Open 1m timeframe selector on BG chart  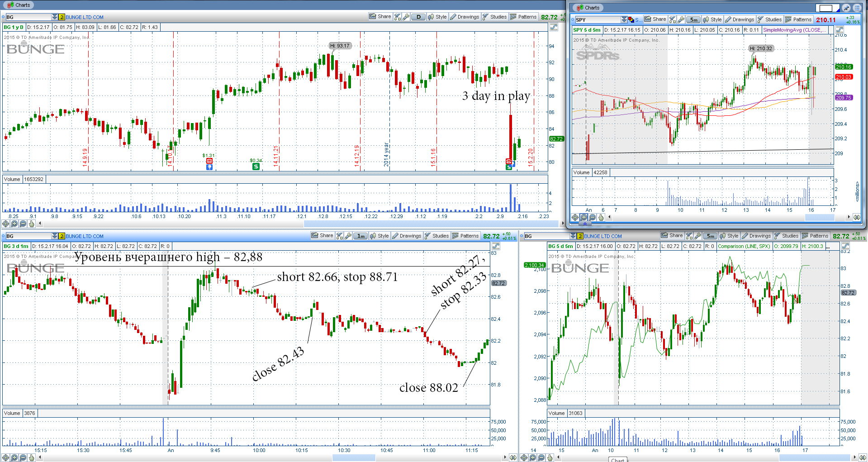[360, 236]
